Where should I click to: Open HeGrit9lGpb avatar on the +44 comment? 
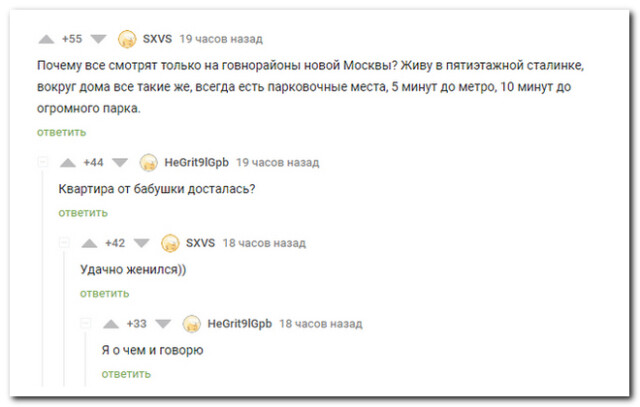pos(149,163)
